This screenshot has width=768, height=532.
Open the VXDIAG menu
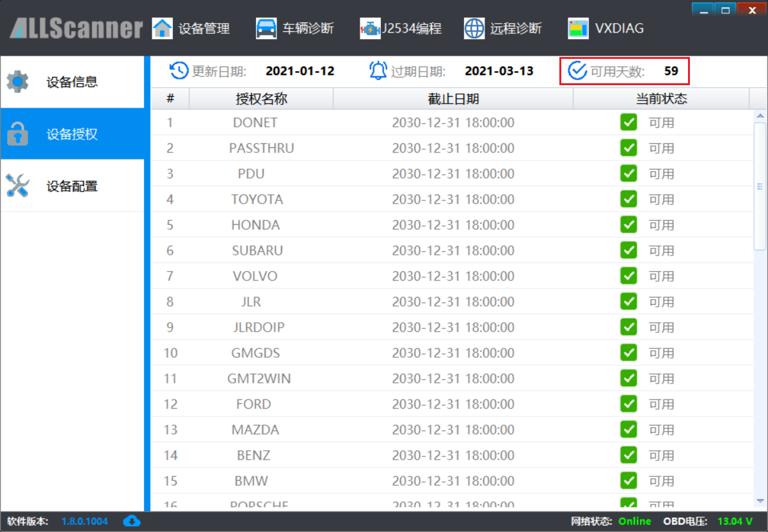click(x=606, y=28)
